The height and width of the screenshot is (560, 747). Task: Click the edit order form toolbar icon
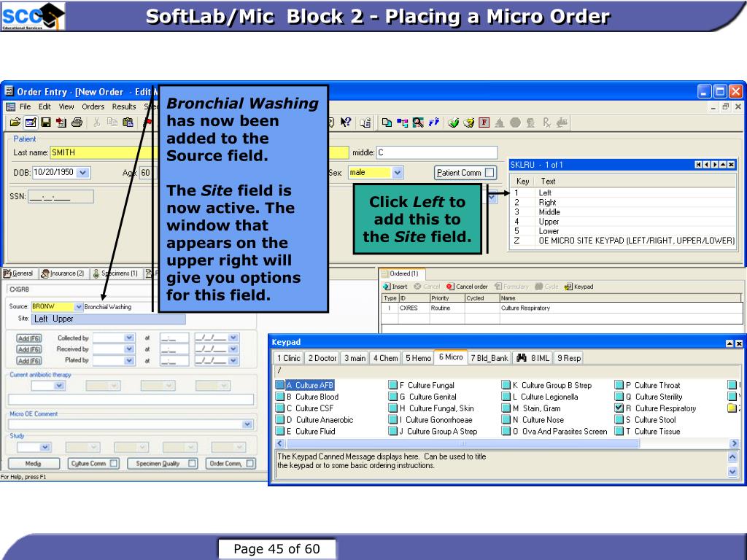tap(31, 122)
